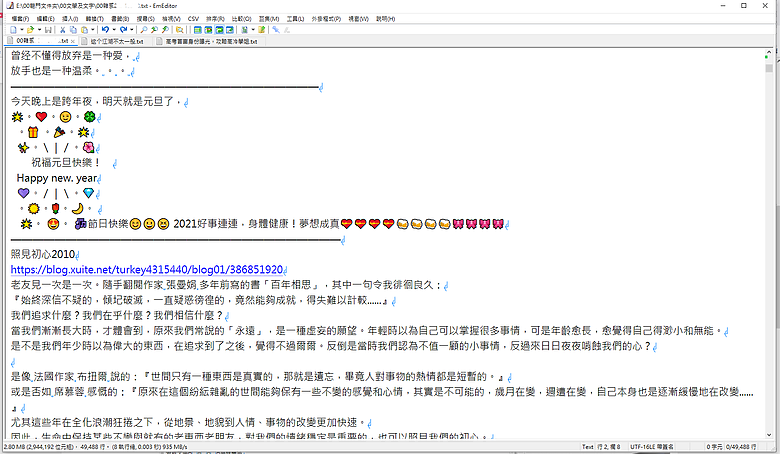The height and width of the screenshot is (454, 780).
Task: Open Find with the magnifier icon
Action: [144, 30]
